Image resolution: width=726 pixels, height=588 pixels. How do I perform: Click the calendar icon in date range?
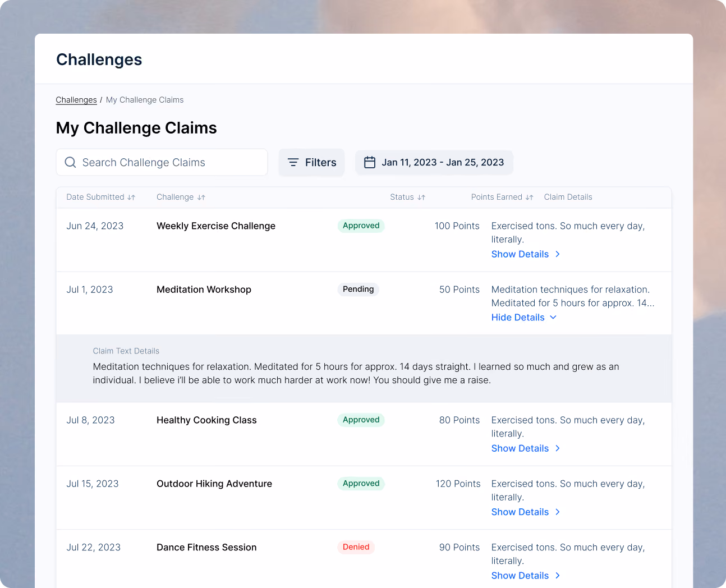pos(370,162)
